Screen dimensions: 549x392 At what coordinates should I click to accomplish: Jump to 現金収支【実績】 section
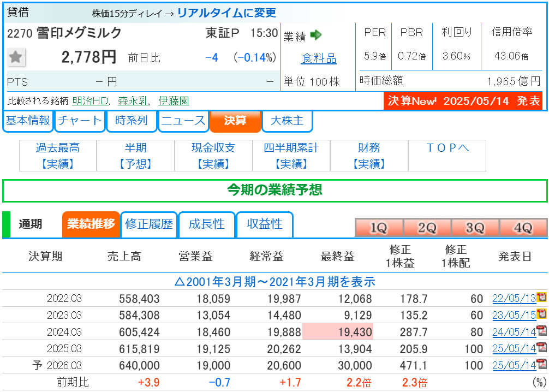click(x=213, y=156)
